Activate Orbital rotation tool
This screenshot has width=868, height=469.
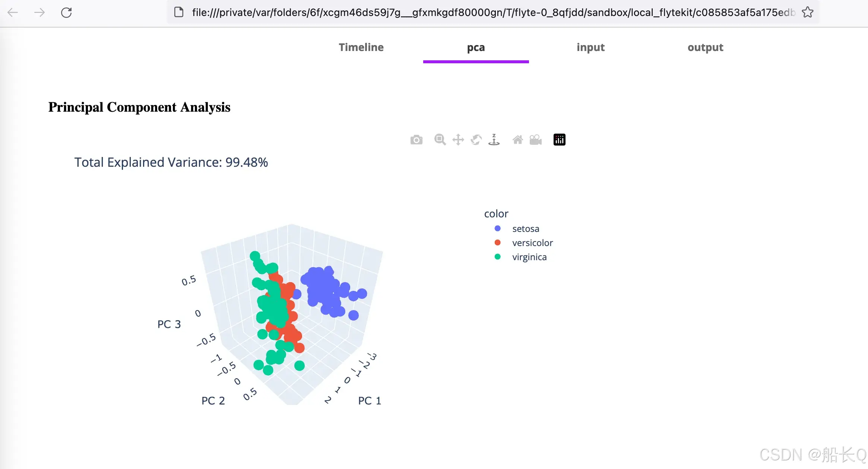coord(476,140)
